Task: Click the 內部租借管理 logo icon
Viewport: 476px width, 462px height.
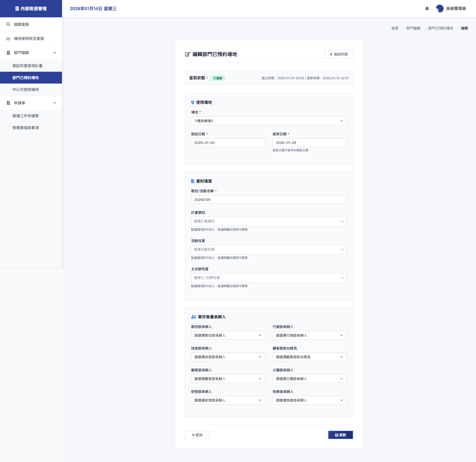Action: pos(17,9)
